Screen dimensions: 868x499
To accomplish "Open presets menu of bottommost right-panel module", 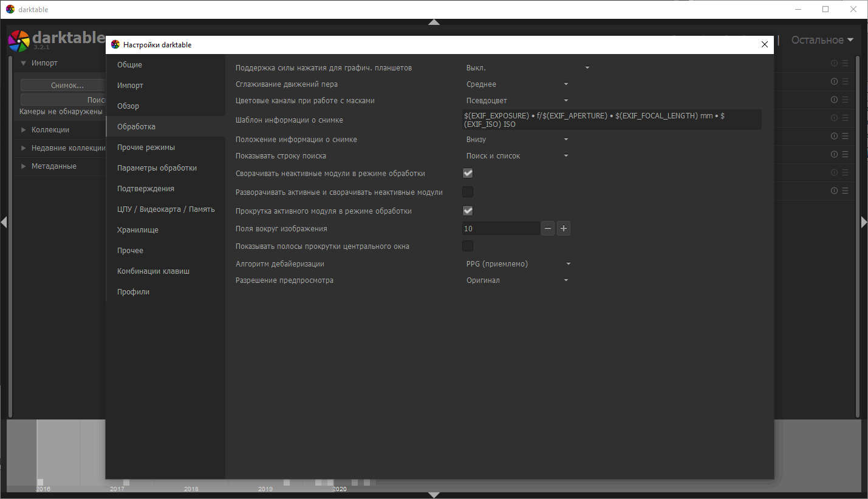I will click(x=845, y=191).
